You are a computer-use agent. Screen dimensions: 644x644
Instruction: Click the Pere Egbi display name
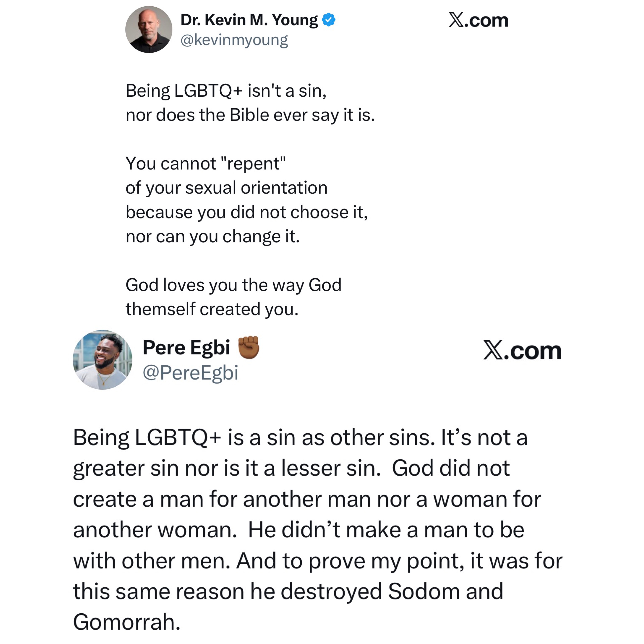186,348
